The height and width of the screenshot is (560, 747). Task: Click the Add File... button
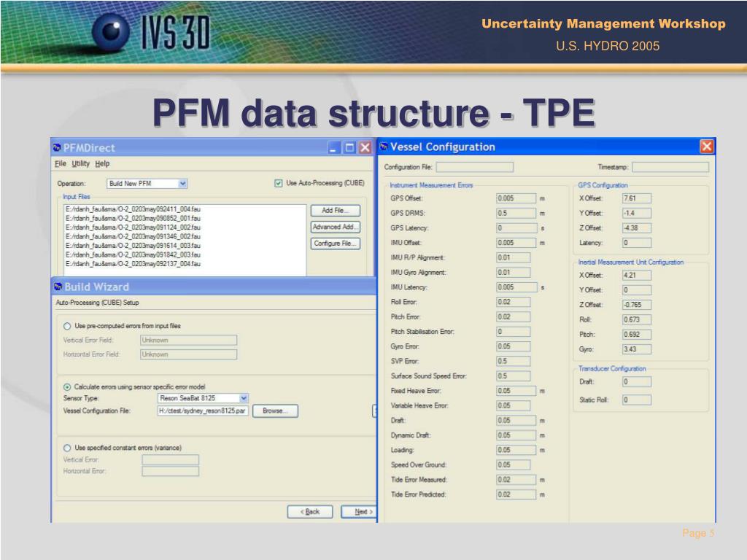[335, 211]
